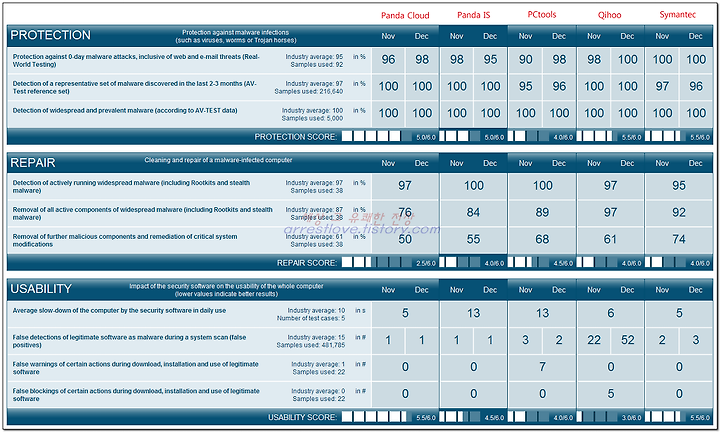
Task: Click the Panda IS column heading
Action: (473, 15)
